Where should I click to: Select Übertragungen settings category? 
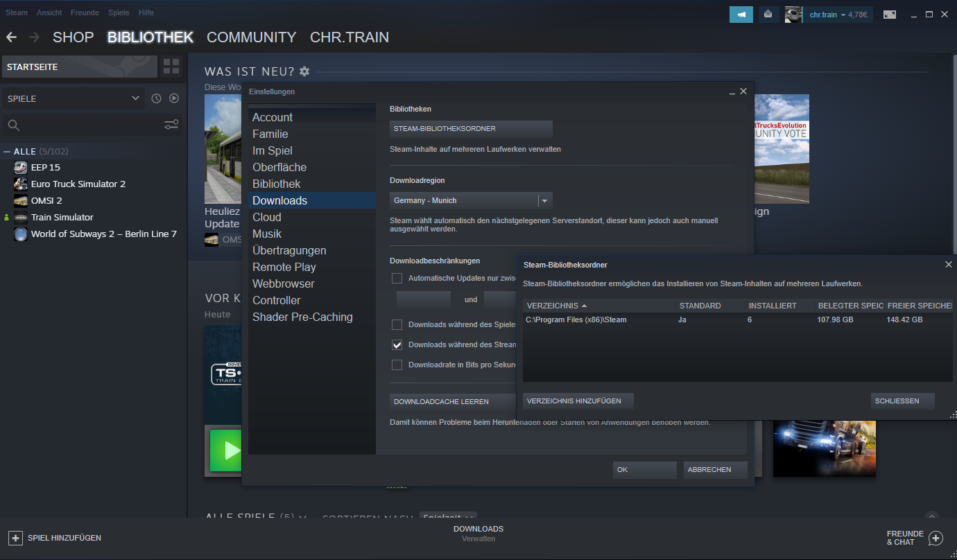click(x=312, y=250)
